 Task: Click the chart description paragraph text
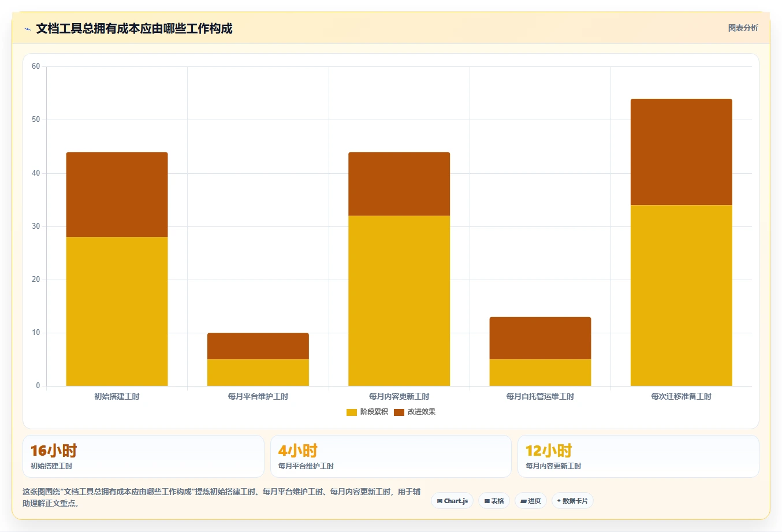pos(222,497)
